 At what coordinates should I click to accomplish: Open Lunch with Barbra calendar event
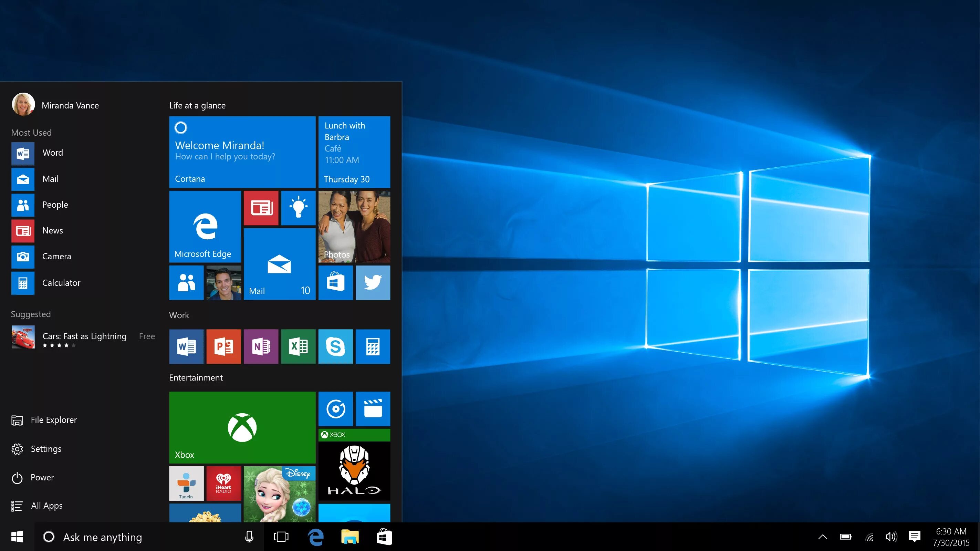click(354, 152)
